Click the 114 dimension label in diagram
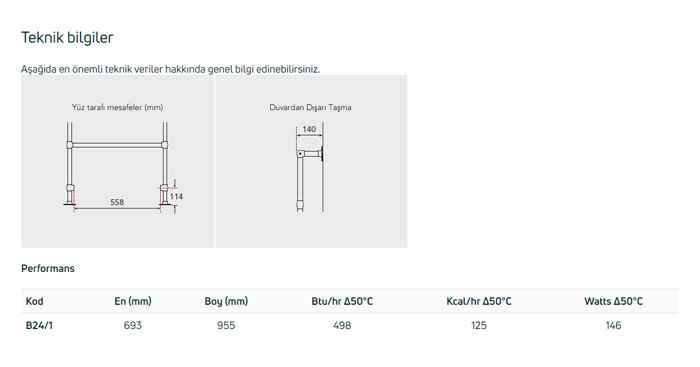This screenshot has height=367, width=700. click(x=176, y=196)
